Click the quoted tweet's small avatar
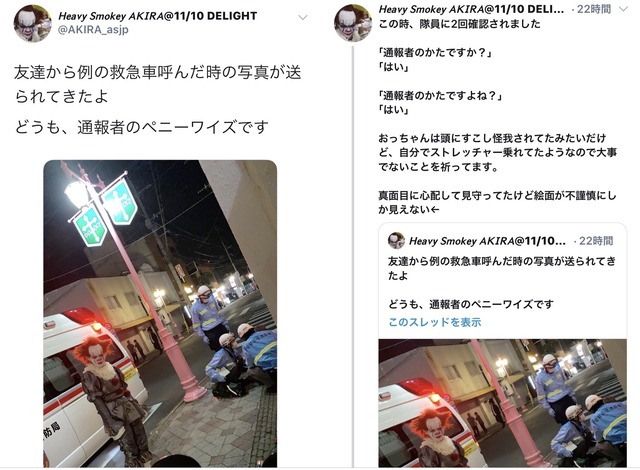 click(396, 241)
